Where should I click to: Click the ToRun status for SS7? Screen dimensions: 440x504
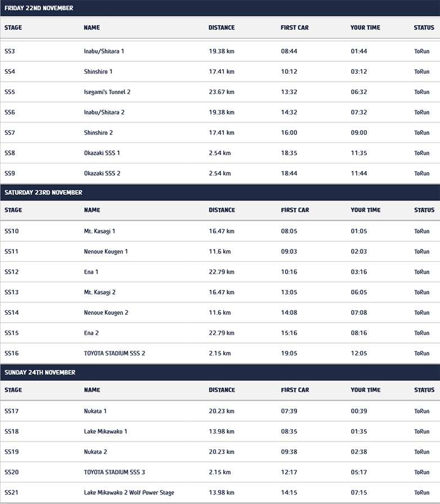[x=421, y=133]
